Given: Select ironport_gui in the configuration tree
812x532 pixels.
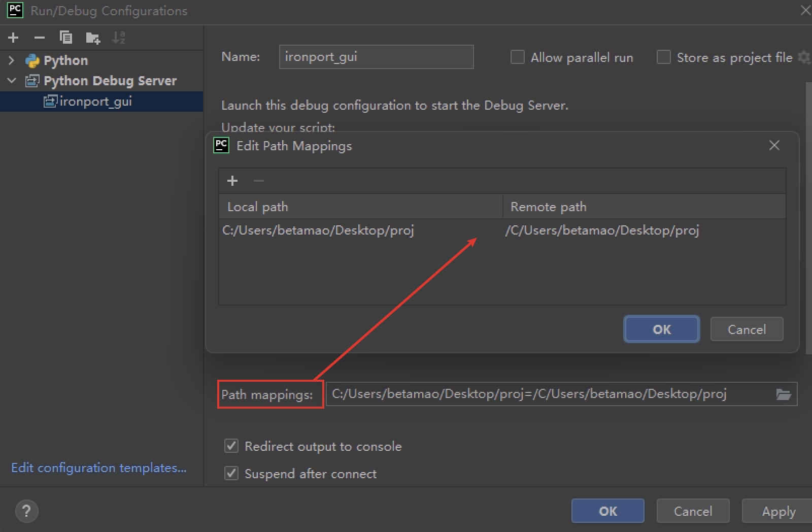Looking at the screenshot, I should pos(101,101).
